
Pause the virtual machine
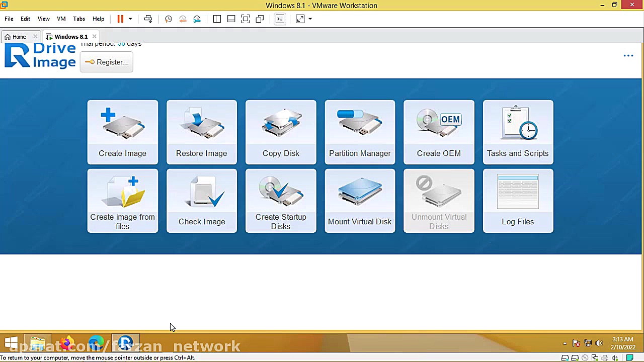(120, 19)
